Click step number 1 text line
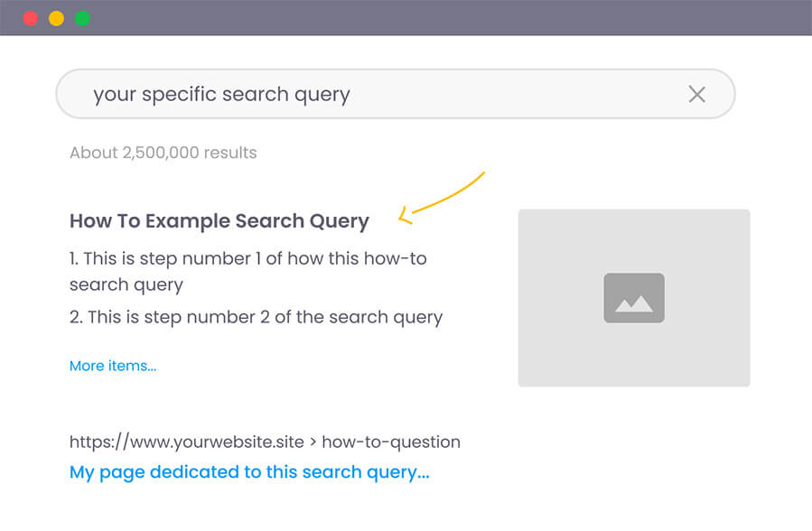Screen dimensions: 812x531 248,258
